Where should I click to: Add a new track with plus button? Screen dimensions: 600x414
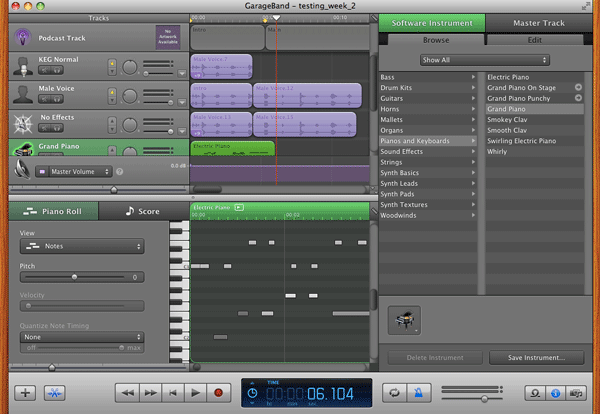(25, 393)
